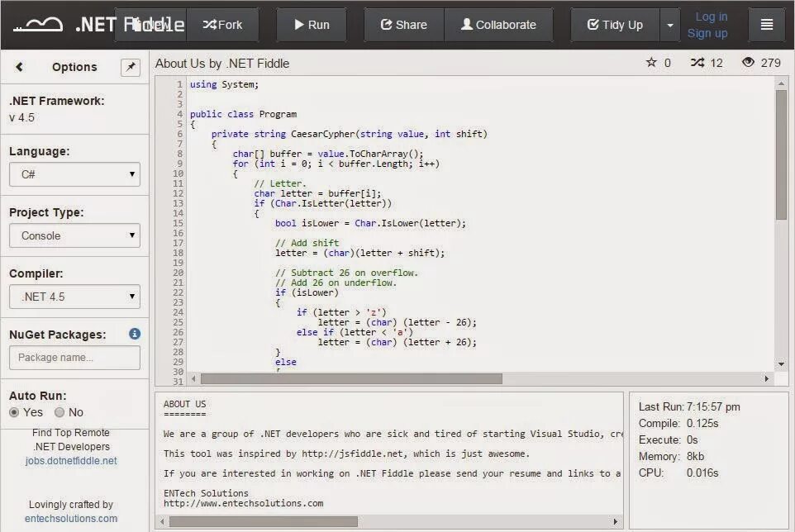Click the code editor scroll right arrow

pyautogui.click(x=766, y=379)
